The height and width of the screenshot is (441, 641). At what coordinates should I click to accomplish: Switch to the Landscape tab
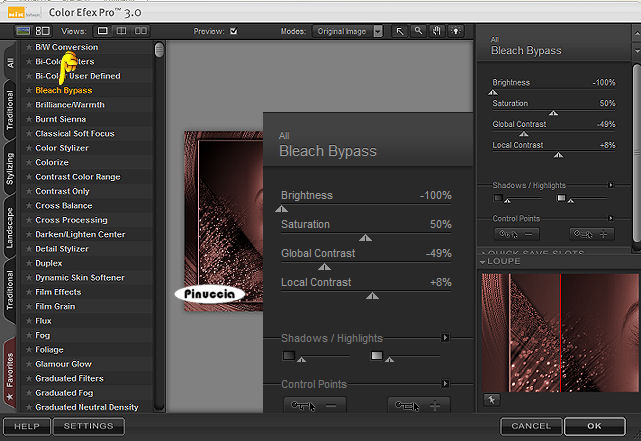(x=10, y=228)
